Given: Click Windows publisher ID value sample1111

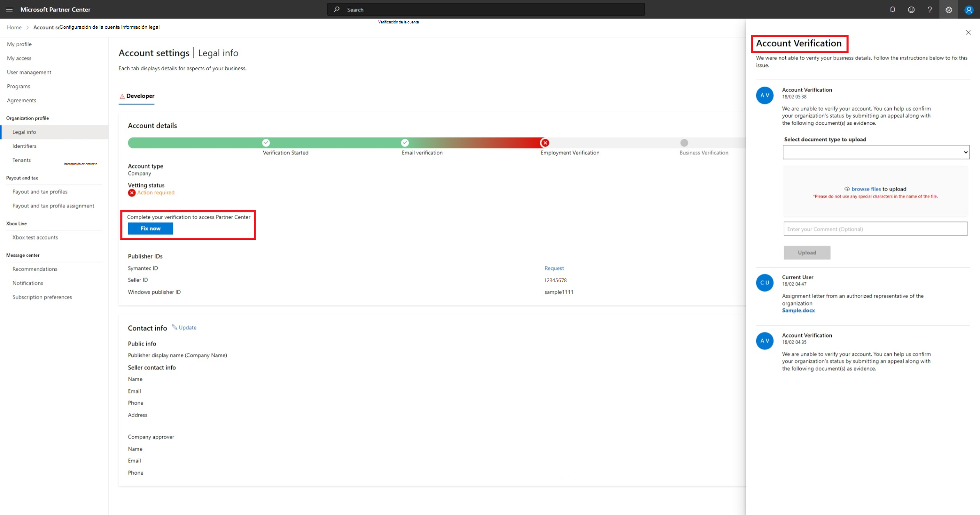Looking at the screenshot, I should (559, 292).
